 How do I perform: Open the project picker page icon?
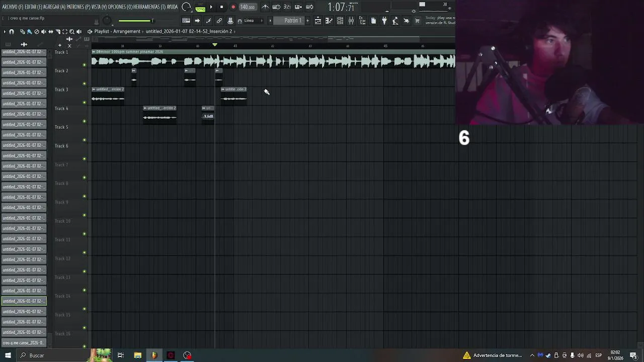pyautogui.click(x=373, y=21)
